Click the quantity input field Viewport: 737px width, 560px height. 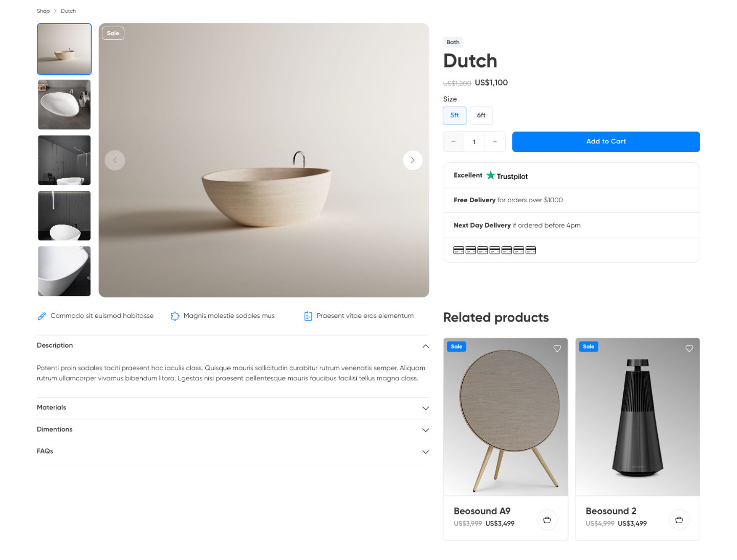[474, 142]
